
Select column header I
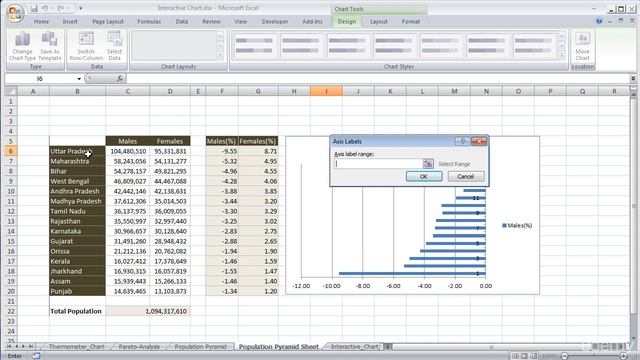tap(326, 91)
